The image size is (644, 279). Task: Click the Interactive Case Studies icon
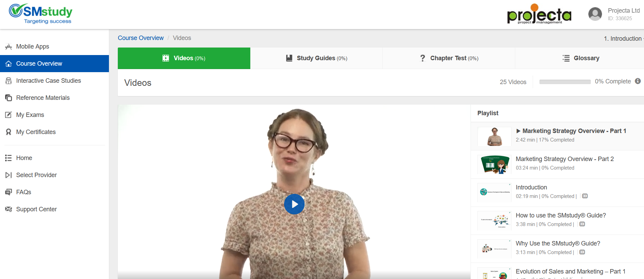(x=9, y=81)
